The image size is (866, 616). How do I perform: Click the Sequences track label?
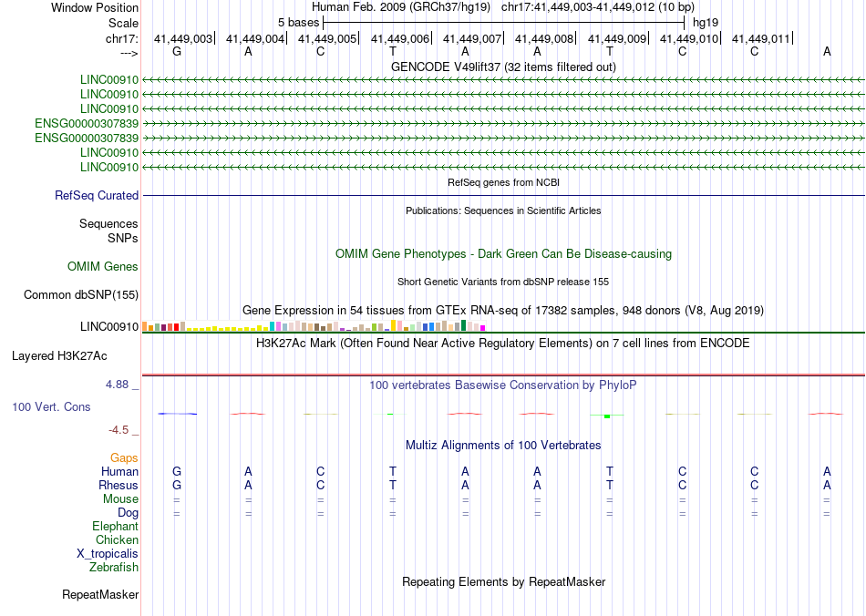(108, 223)
